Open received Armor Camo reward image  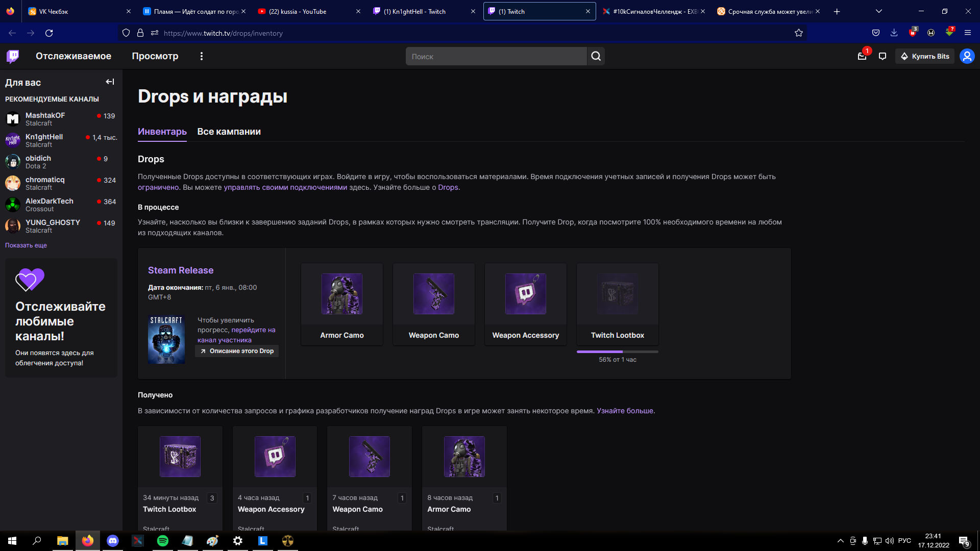tap(464, 457)
